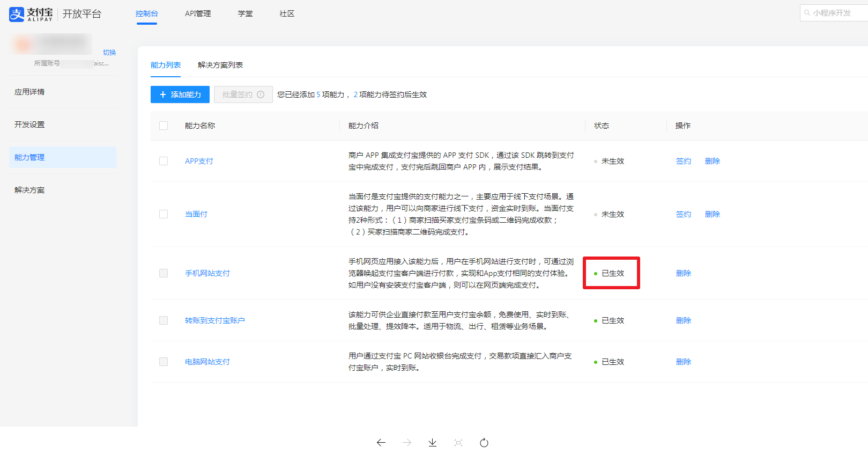This screenshot has width=868, height=454.
Task: Click the 小程序开发 search field
Action: [834, 13]
